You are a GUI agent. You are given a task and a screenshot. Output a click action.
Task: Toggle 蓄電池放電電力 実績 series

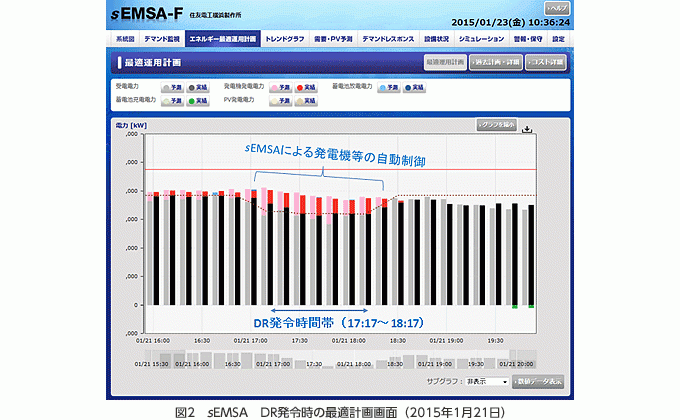point(414,88)
